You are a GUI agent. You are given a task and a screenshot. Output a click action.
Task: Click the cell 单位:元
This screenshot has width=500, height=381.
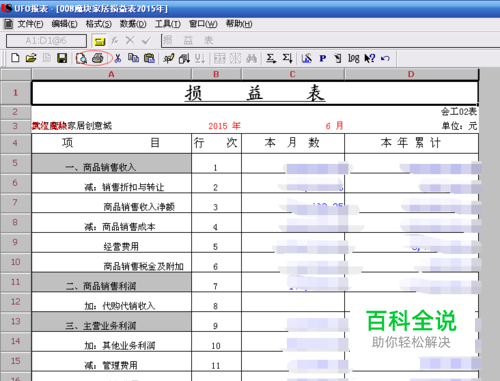point(459,126)
